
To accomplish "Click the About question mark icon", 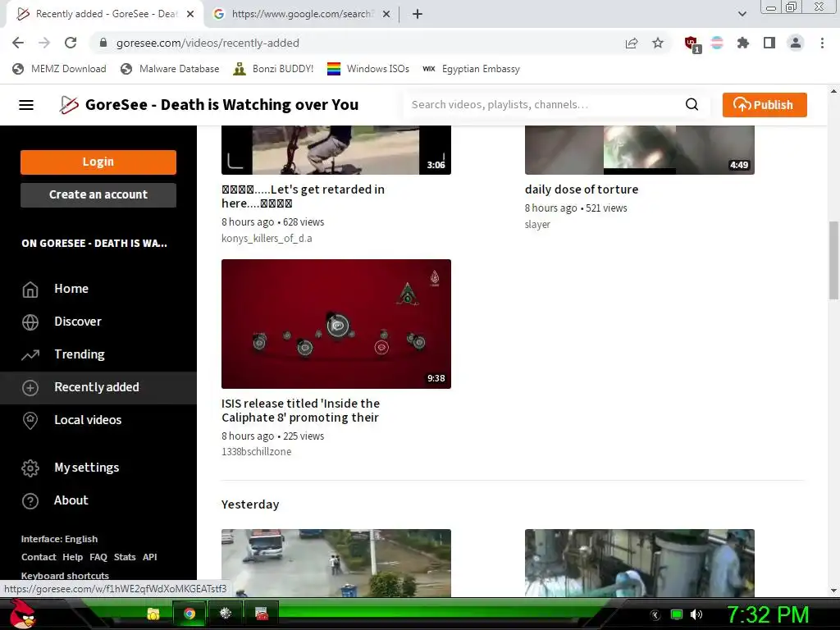I will pyautogui.click(x=30, y=501).
